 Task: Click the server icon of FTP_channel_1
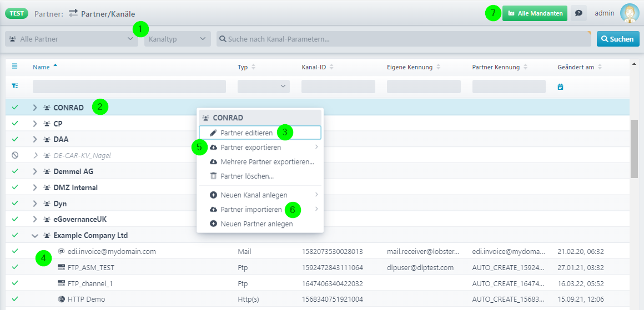point(62,283)
